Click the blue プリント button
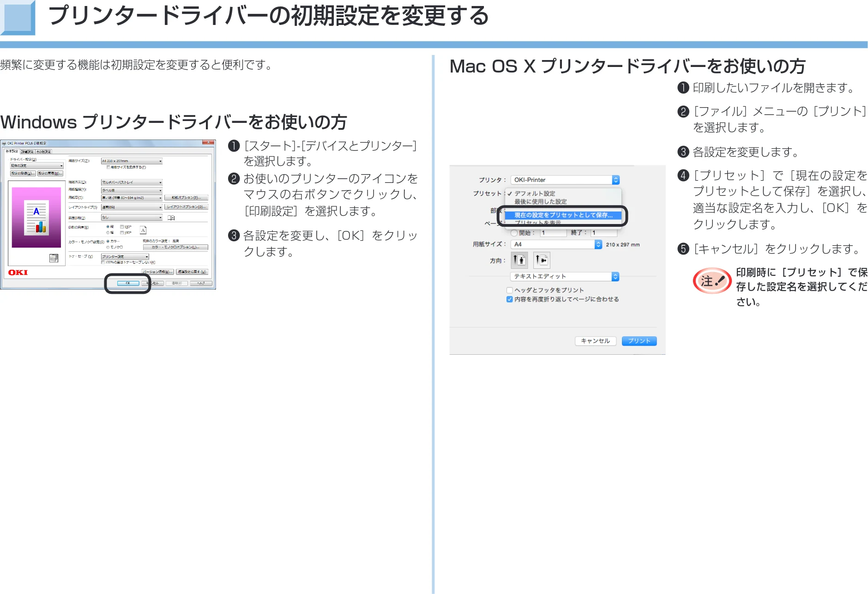This screenshot has height=594, width=868. click(639, 341)
